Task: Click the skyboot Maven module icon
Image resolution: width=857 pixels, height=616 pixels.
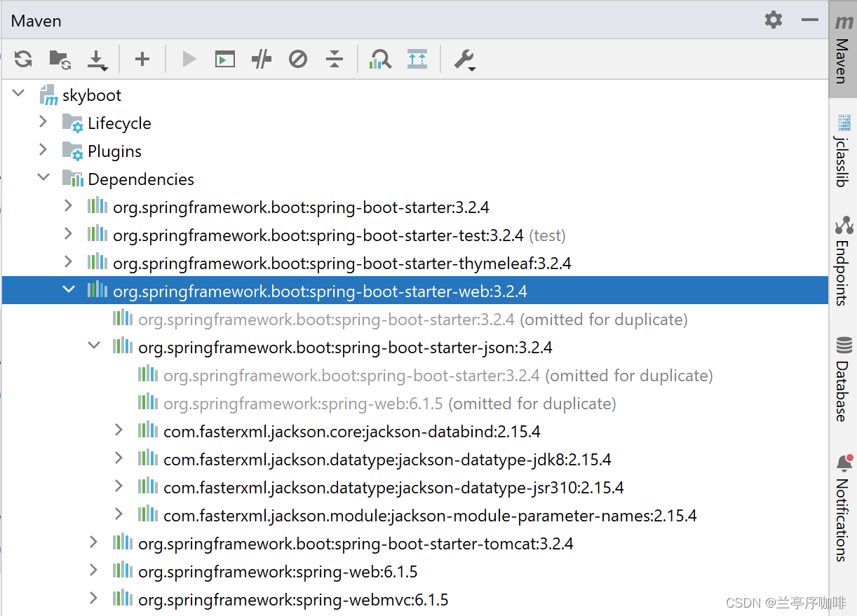Action: pos(48,95)
